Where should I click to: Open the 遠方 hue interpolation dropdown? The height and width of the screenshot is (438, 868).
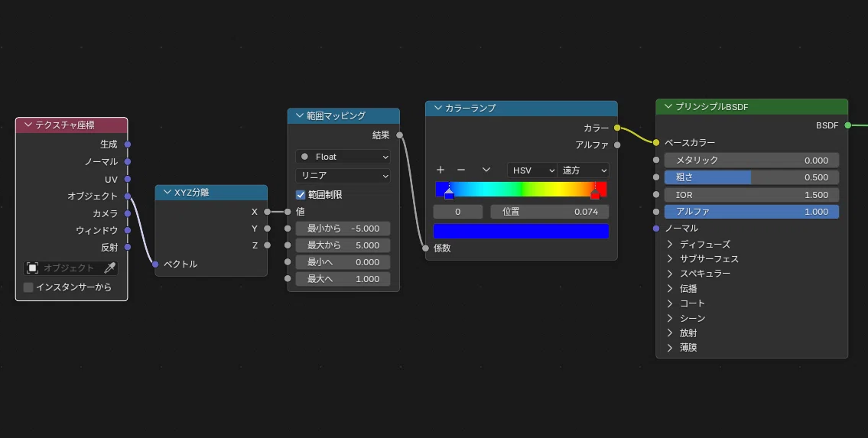(583, 170)
